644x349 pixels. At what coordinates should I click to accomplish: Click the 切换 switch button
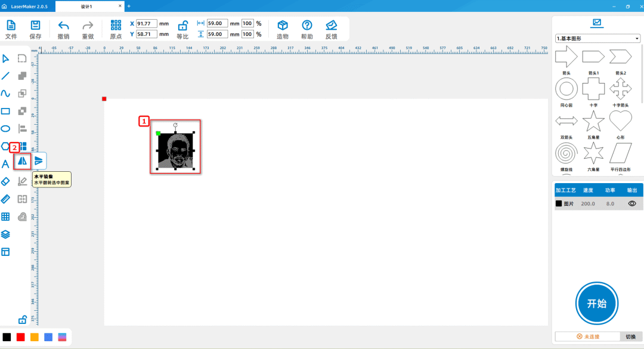click(x=630, y=337)
